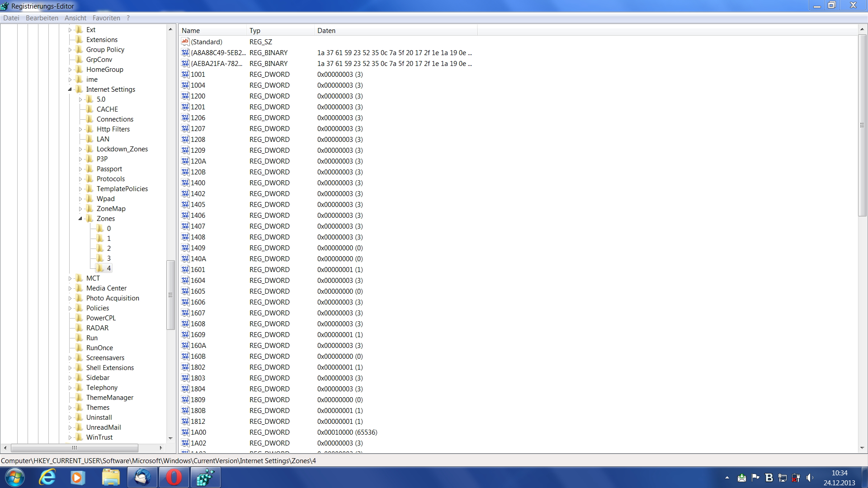This screenshot has height=488, width=868.
Task: Sort by the Name column header
Action: coord(212,30)
